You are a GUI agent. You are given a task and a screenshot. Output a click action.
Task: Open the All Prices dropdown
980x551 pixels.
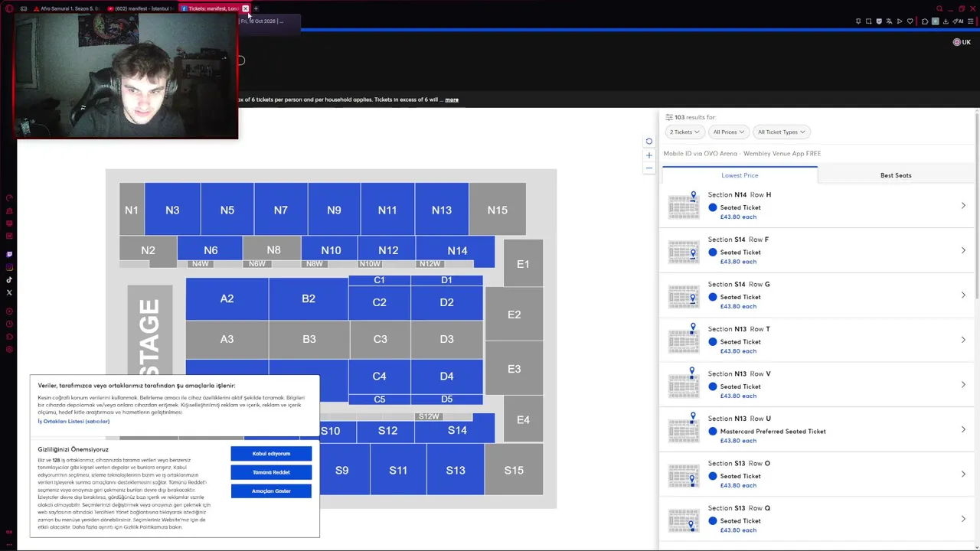(728, 132)
